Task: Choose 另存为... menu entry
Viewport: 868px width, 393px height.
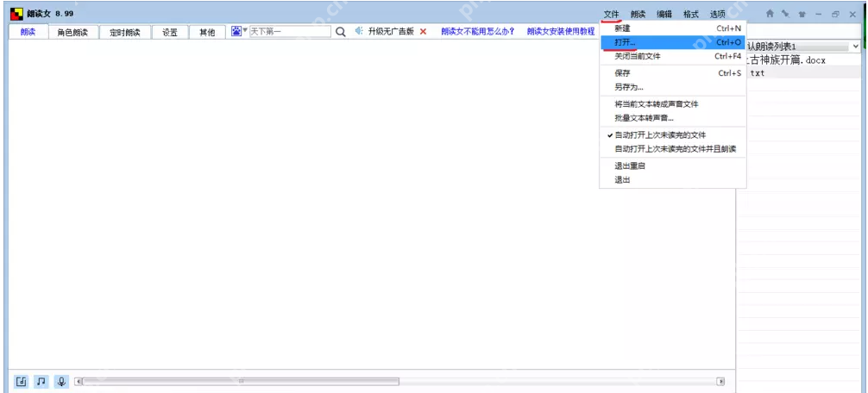Action: (x=673, y=87)
